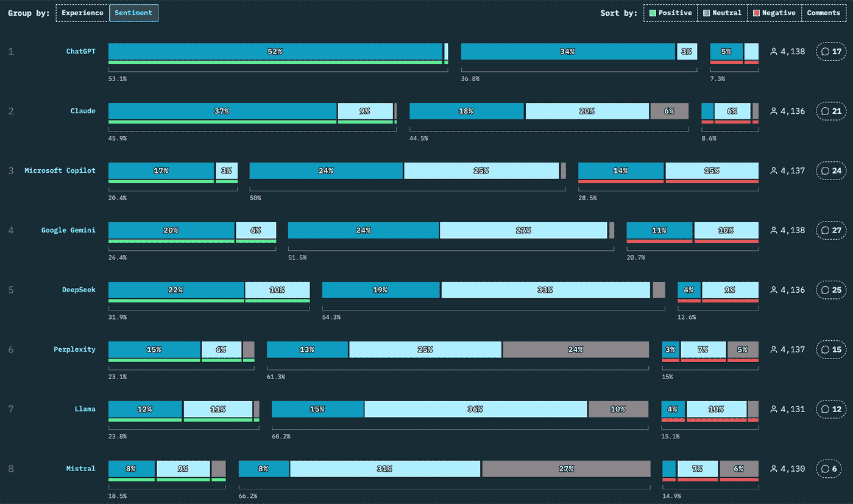This screenshot has width=853, height=504.
Task: Open the Llama row label
Action: [85, 409]
